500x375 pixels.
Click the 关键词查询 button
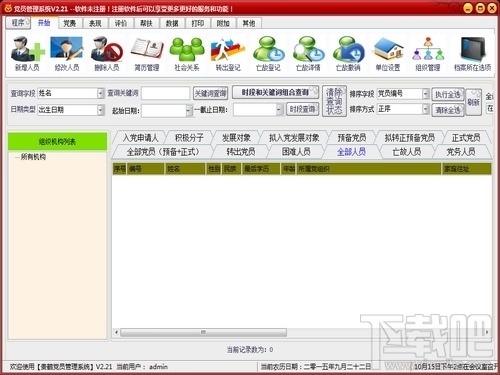coord(210,93)
